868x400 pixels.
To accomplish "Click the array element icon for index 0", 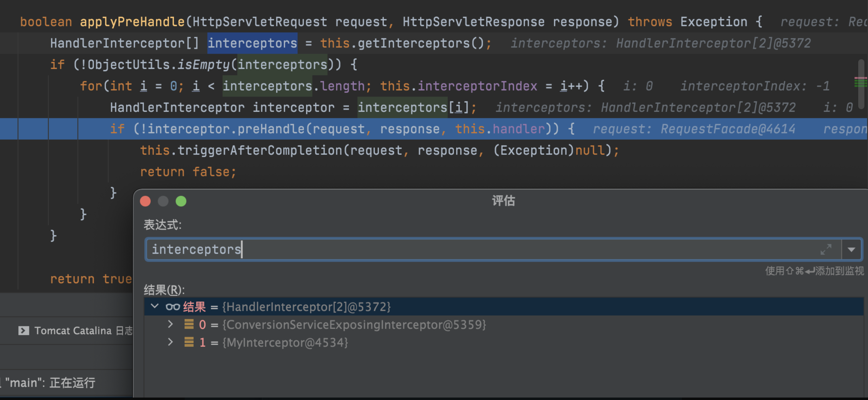I will [189, 324].
